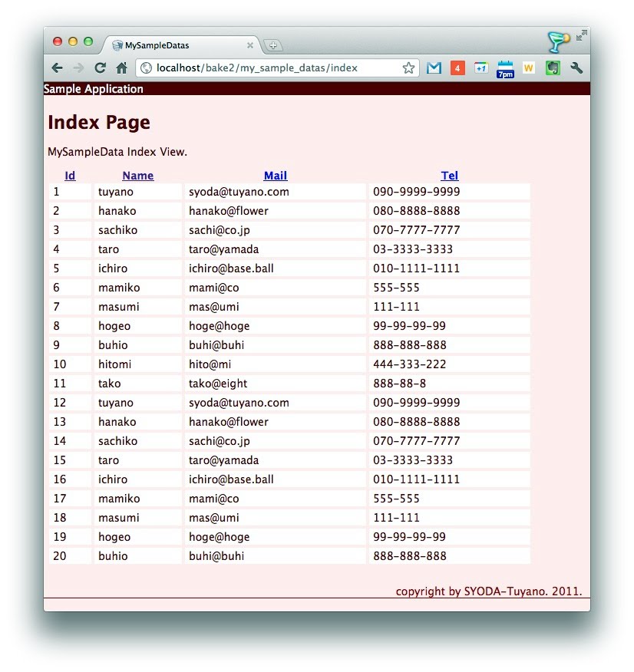The height and width of the screenshot is (672, 634).
Task: Click the Google +1 extension icon
Action: (481, 68)
